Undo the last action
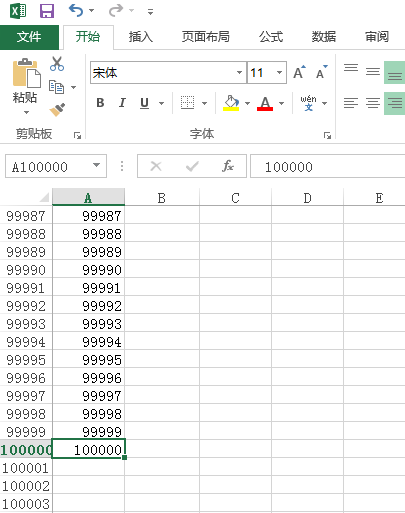The width and height of the screenshot is (405, 513). 76,11
